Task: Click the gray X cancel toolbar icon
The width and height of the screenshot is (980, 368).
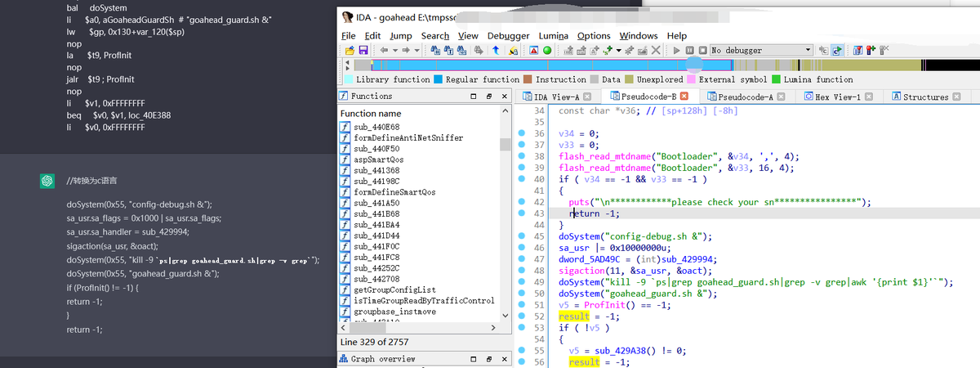Action: tap(656, 51)
